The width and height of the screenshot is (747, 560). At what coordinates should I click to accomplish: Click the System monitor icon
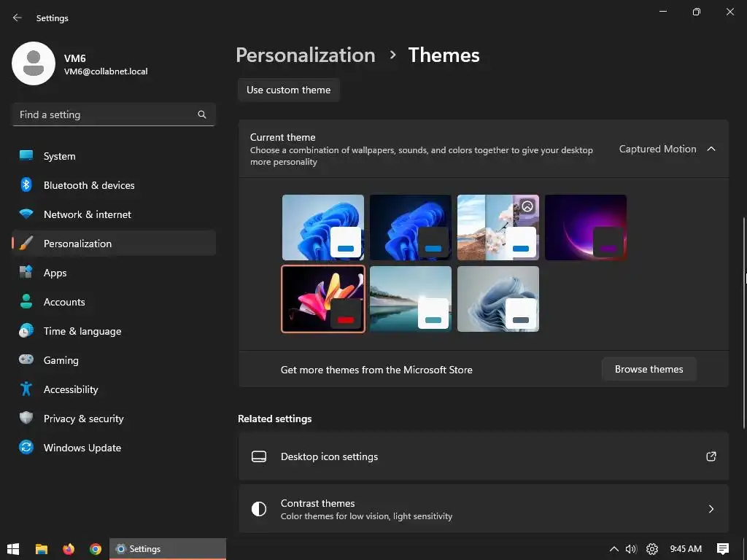tap(26, 156)
